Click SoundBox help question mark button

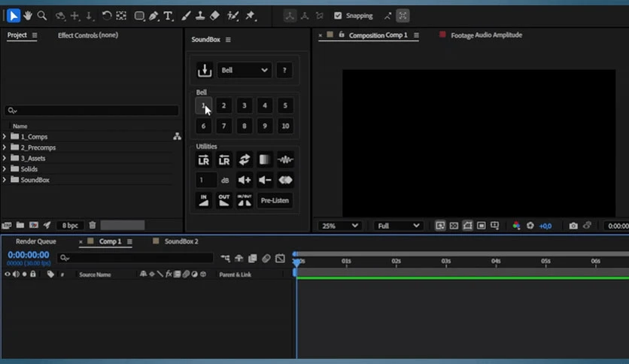tap(284, 70)
